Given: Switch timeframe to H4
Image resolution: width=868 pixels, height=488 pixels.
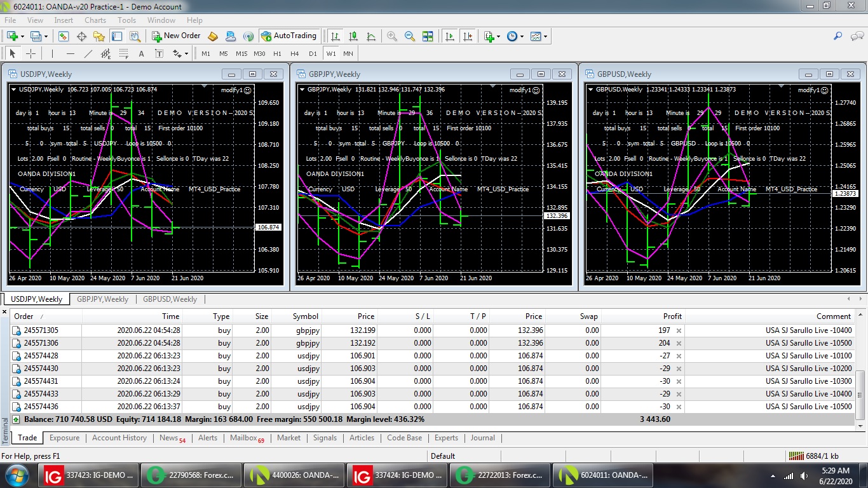Looking at the screenshot, I should pos(295,54).
